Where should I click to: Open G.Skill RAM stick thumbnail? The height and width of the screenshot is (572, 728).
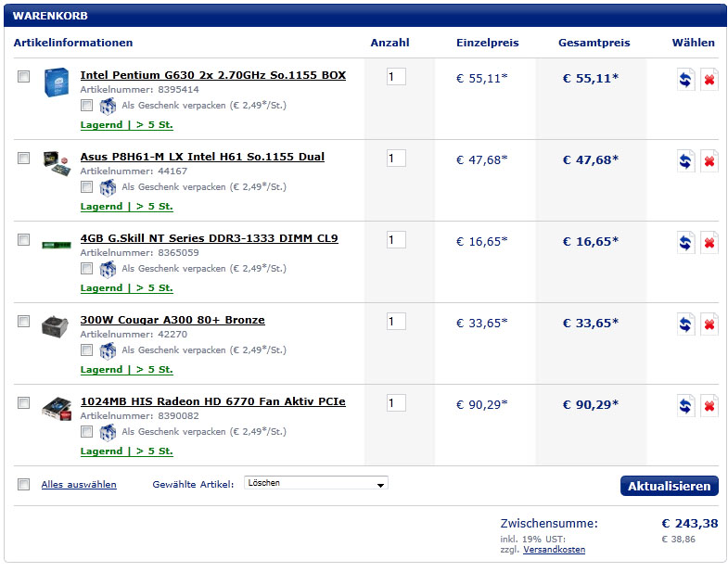[x=57, y=245]
